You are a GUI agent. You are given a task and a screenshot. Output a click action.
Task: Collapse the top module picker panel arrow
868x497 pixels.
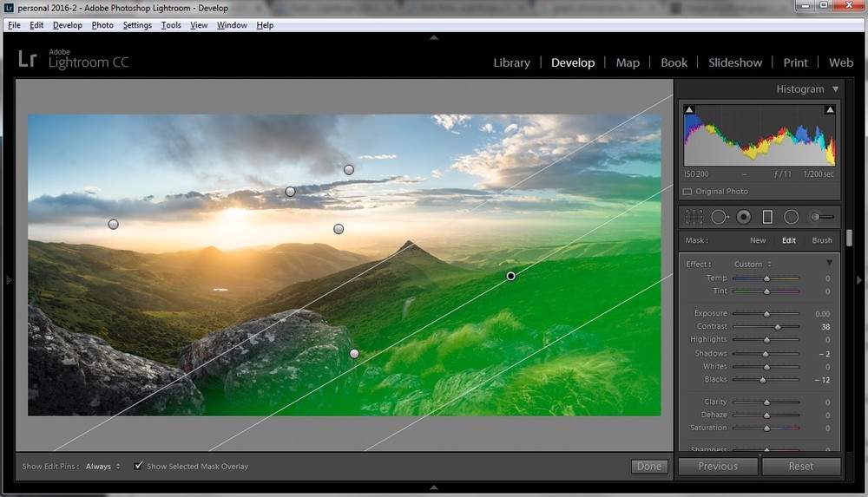434,37
